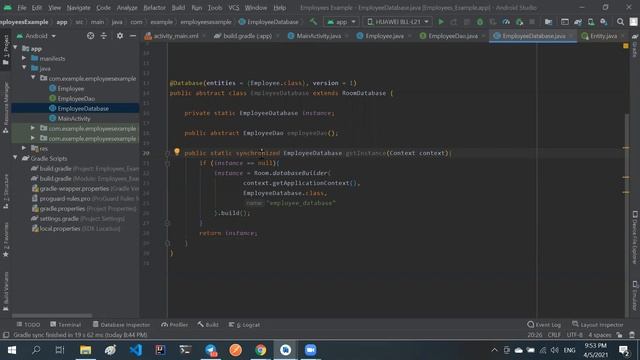This screenshot has width=640, height=360.
Task: Open Visual Studio Code from taskbar
Action: (x=136, y=350)
